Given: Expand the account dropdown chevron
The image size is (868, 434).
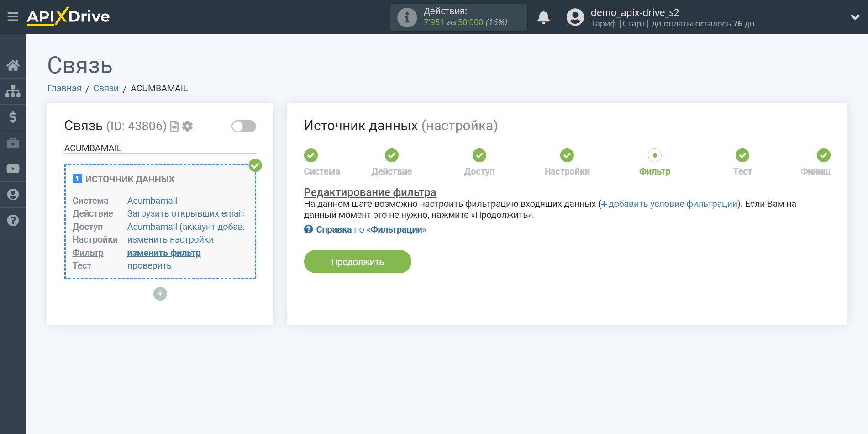Looking at the screenshot, I should click(x=855, y=17).
